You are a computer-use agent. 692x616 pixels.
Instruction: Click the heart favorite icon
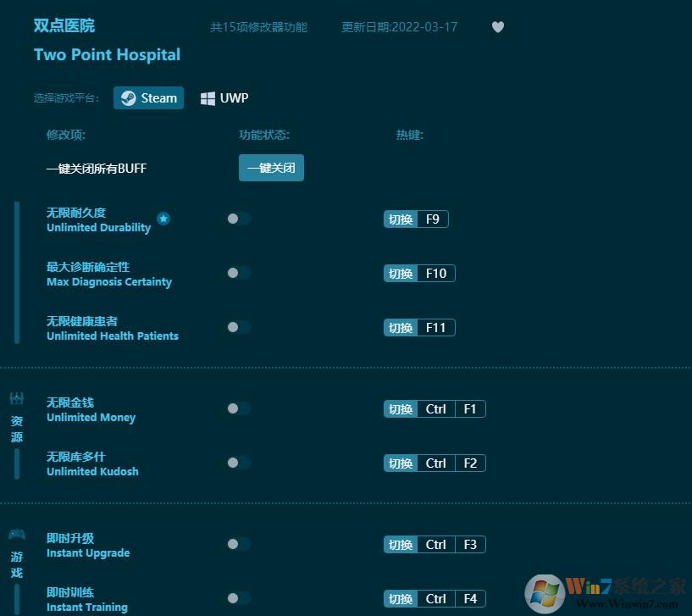coord(498,27)
